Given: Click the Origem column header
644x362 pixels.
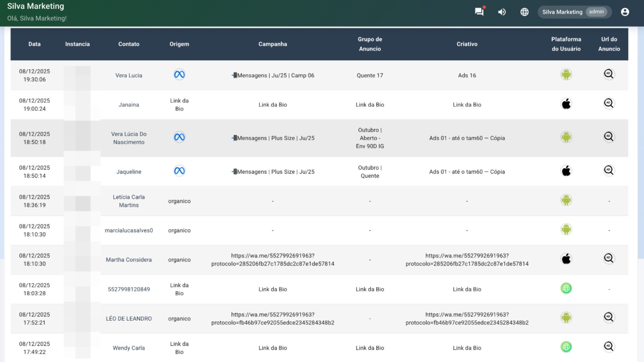Looking at the screenshot, I should (179, 44).
